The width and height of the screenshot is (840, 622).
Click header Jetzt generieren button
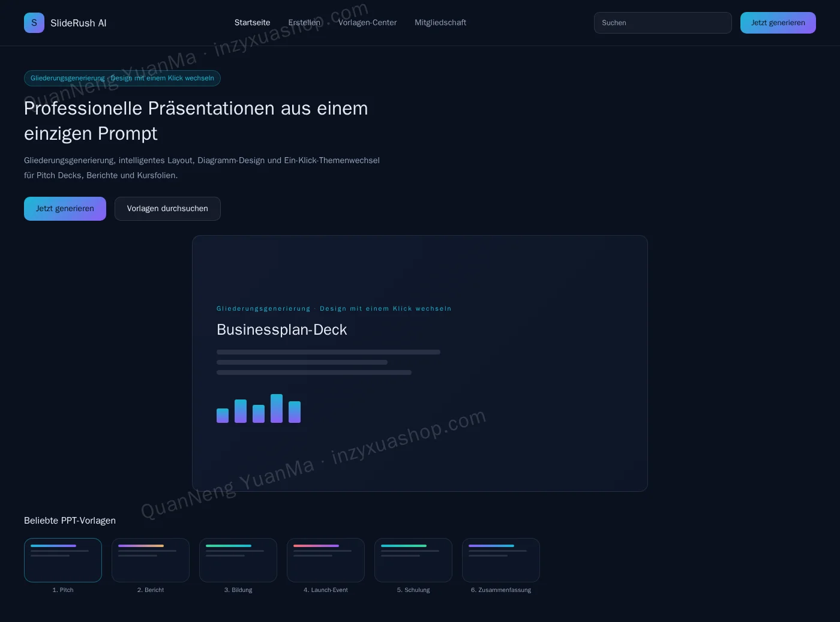(x=778, y=23)
